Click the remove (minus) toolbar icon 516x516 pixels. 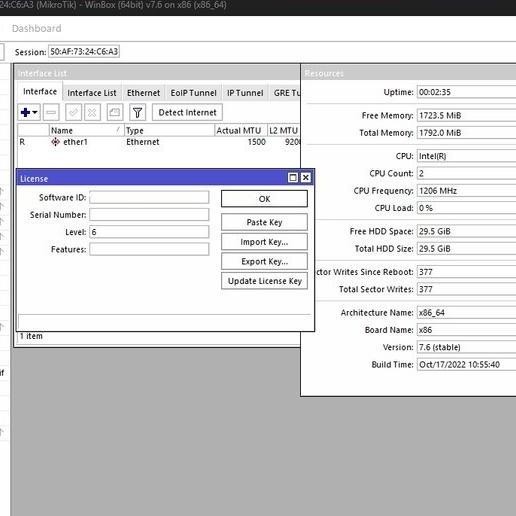coord(51,112)
